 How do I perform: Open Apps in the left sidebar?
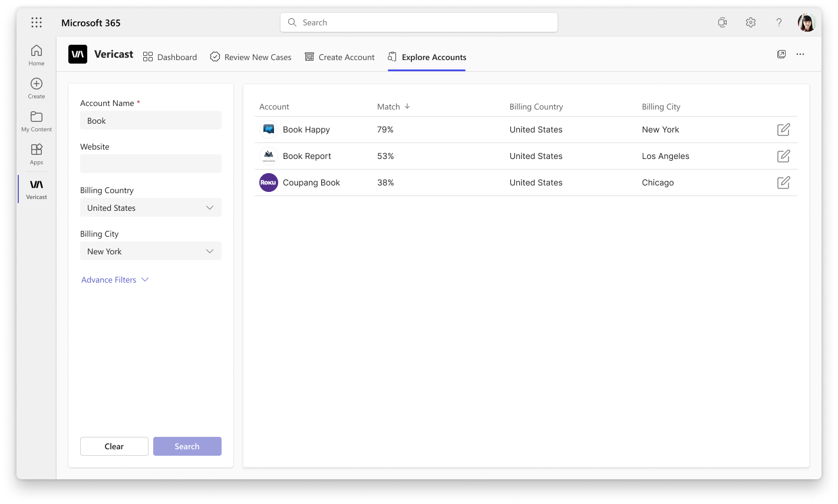click(x=37, y=154)
